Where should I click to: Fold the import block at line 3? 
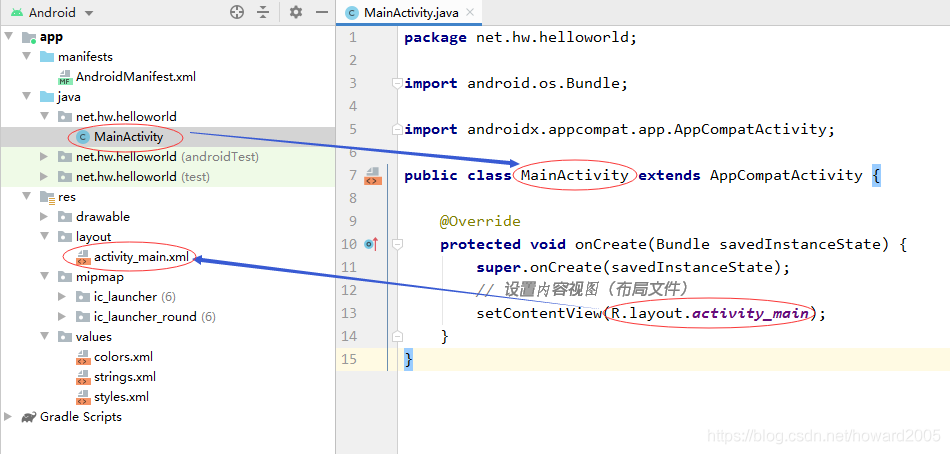[397, 83]
